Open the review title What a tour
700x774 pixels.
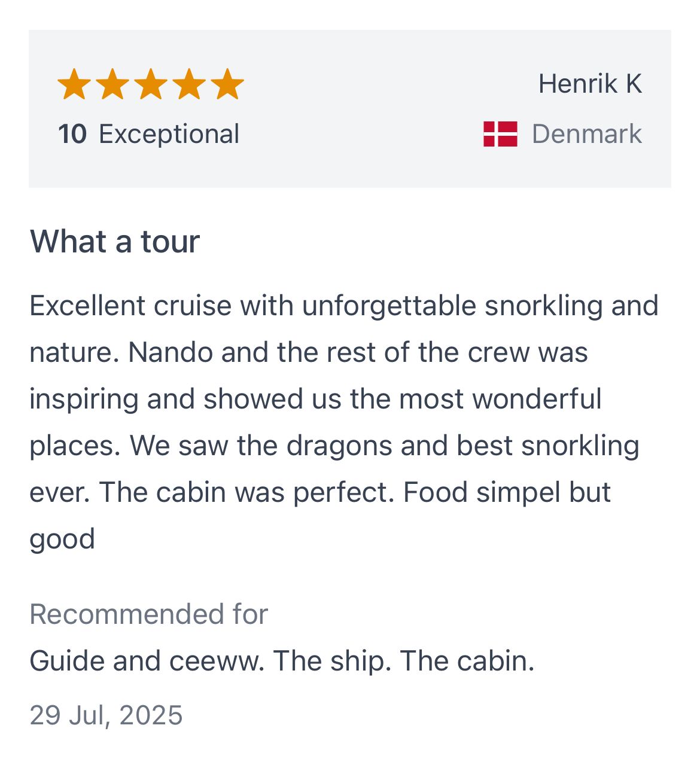(115, 242)
